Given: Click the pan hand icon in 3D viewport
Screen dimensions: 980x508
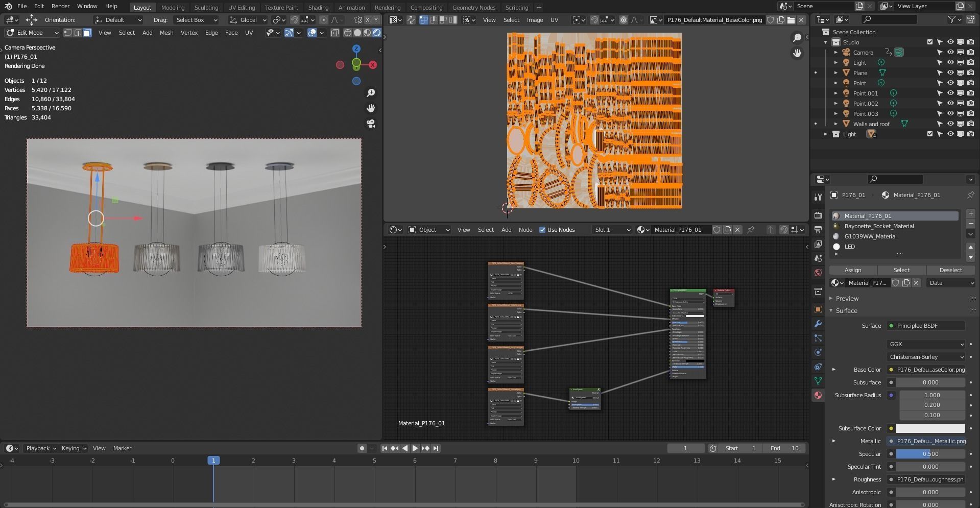Looking at the screenshot, I should pos(371,108).
